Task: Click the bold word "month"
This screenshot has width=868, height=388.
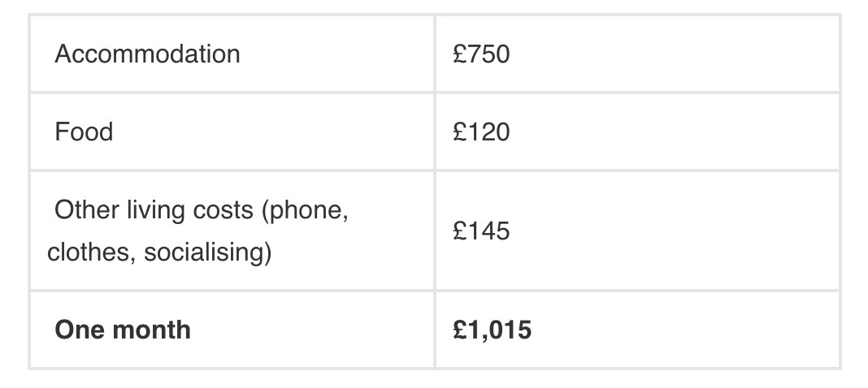Action: click(152, 330)
